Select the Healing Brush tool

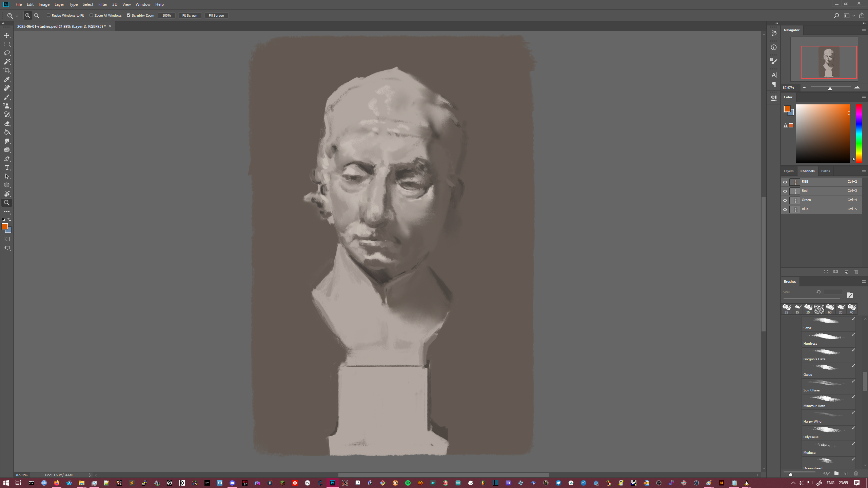pos(7,88)
